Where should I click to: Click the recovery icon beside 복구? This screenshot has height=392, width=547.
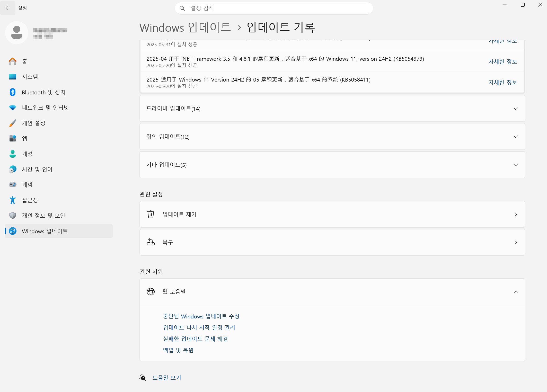coord(151,242)
